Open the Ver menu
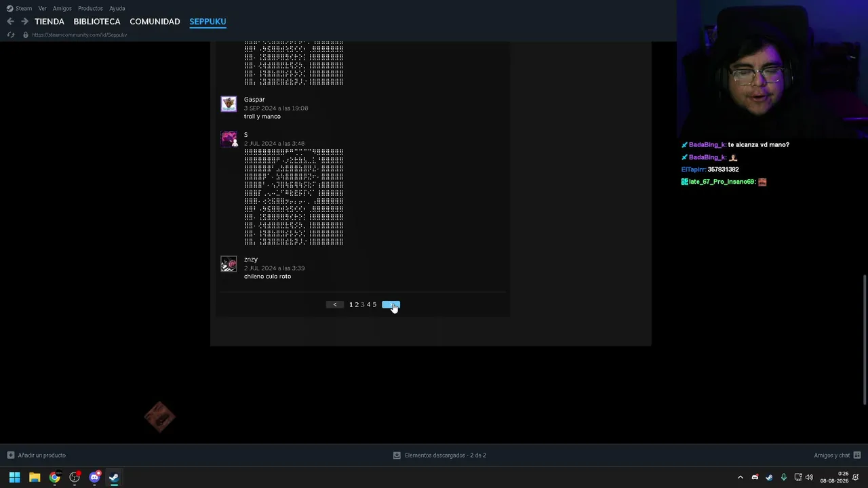868x488 pixels. [43, 8]
